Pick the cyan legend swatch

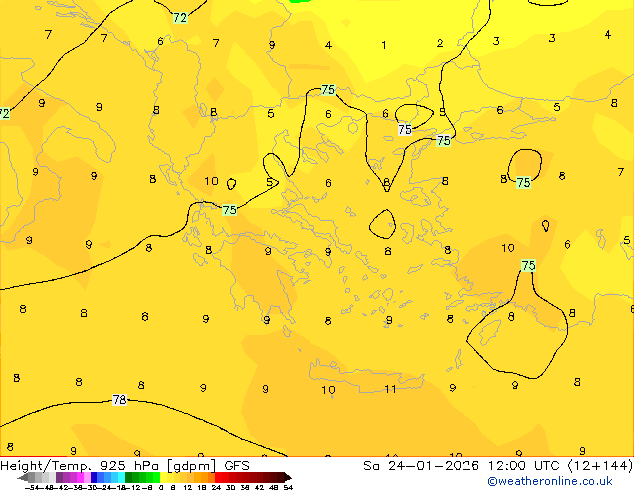(121, 477)
